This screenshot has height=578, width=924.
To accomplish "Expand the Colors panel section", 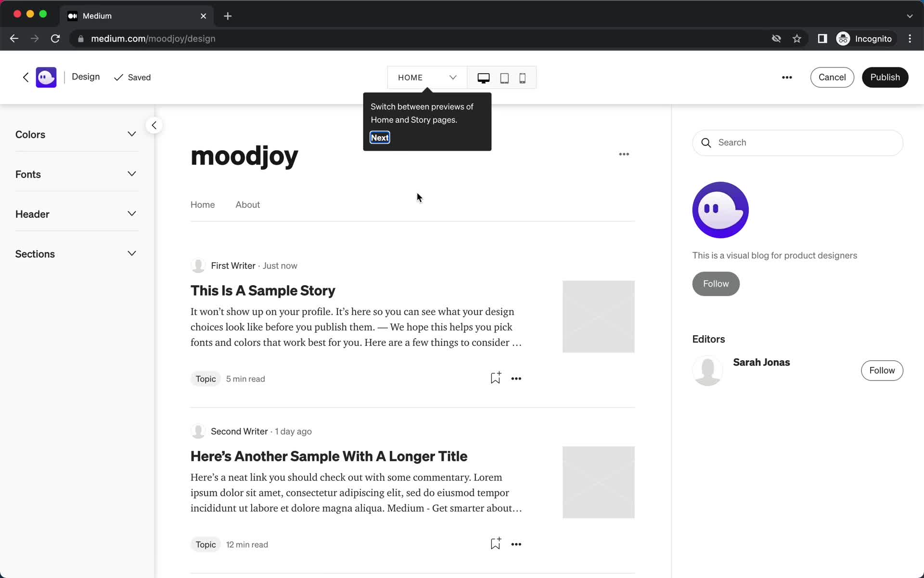I will click(x=131, y=134).
